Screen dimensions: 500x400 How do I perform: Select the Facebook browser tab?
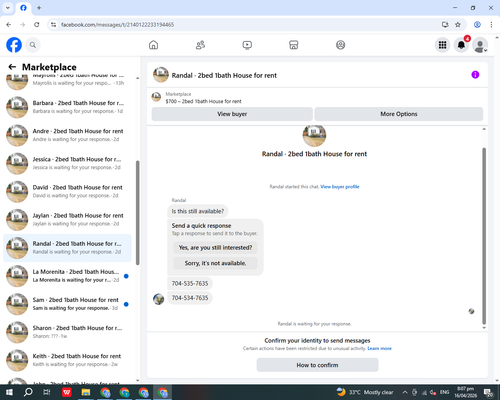pos(23,8)
